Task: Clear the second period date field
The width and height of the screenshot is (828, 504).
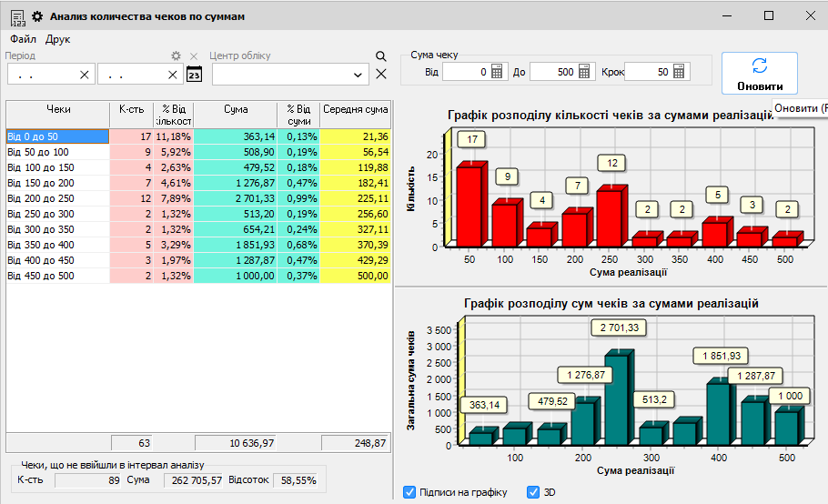Action: (x=173, y=75)
